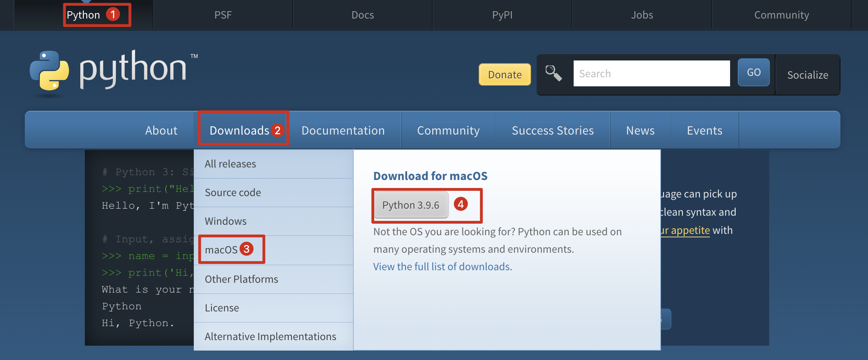
Task: Open Source code downloads entry
Action: click(x=233, y=193)
